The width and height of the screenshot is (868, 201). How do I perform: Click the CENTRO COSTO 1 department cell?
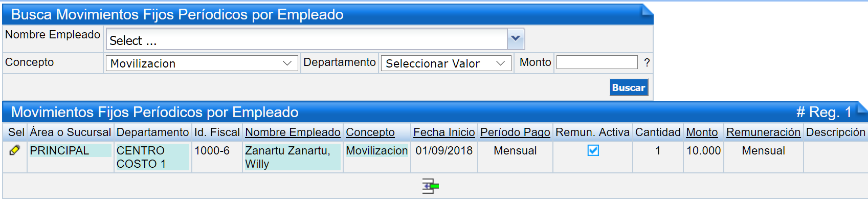coord(152,157)
